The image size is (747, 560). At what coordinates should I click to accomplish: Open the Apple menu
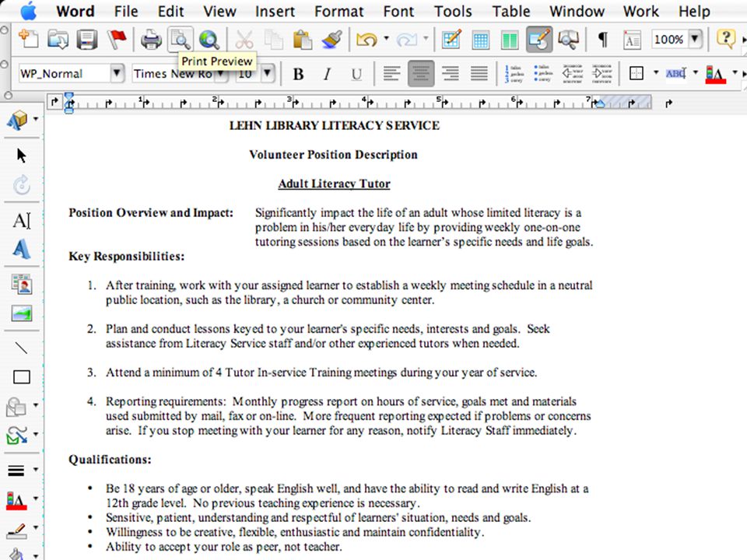coord(29,11)
